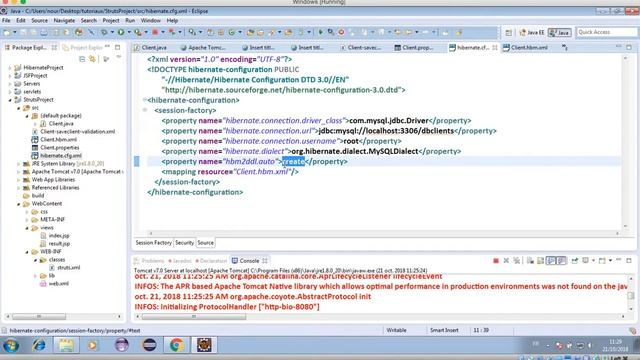Viewport: 640px width, 360px height.
Task: Click the Package Explorer horizontal scrollbar
Action: pyautogui.click(x=39, y=317)
